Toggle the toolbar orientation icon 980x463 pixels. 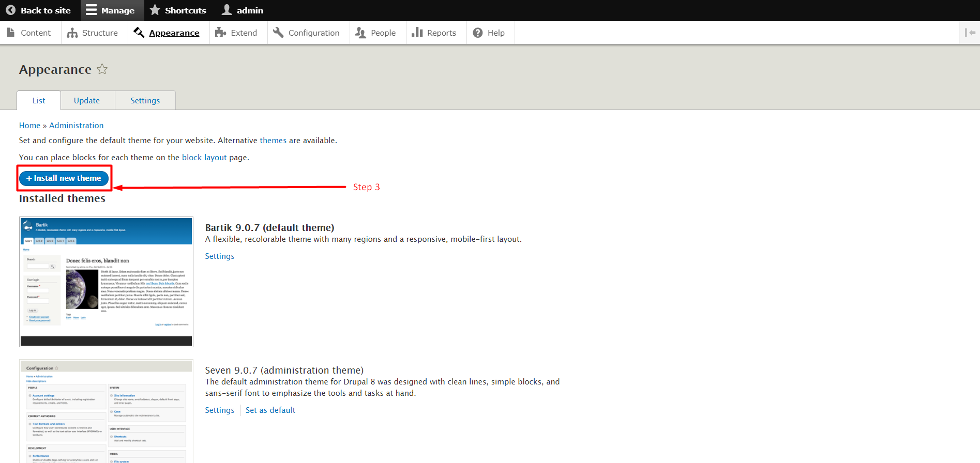970,33
